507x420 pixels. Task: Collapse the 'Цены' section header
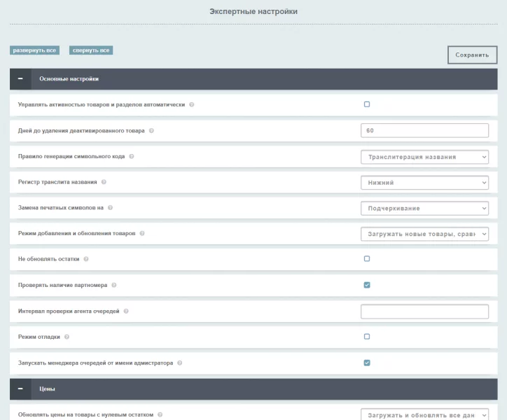[x=20, y=388]
